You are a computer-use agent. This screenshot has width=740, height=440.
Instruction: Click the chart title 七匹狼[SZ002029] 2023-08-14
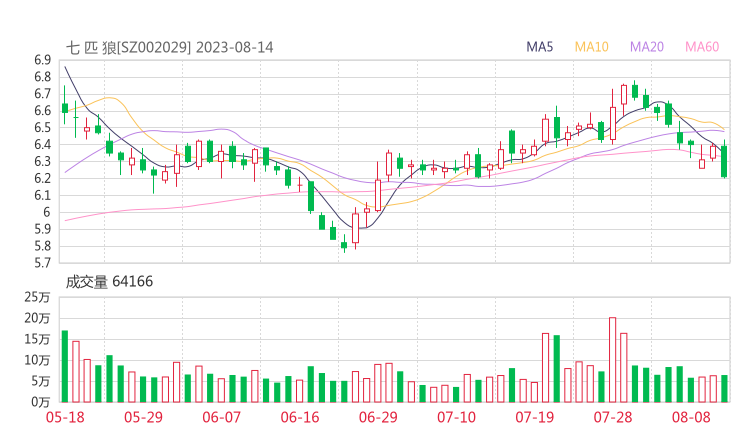point(169,48)
